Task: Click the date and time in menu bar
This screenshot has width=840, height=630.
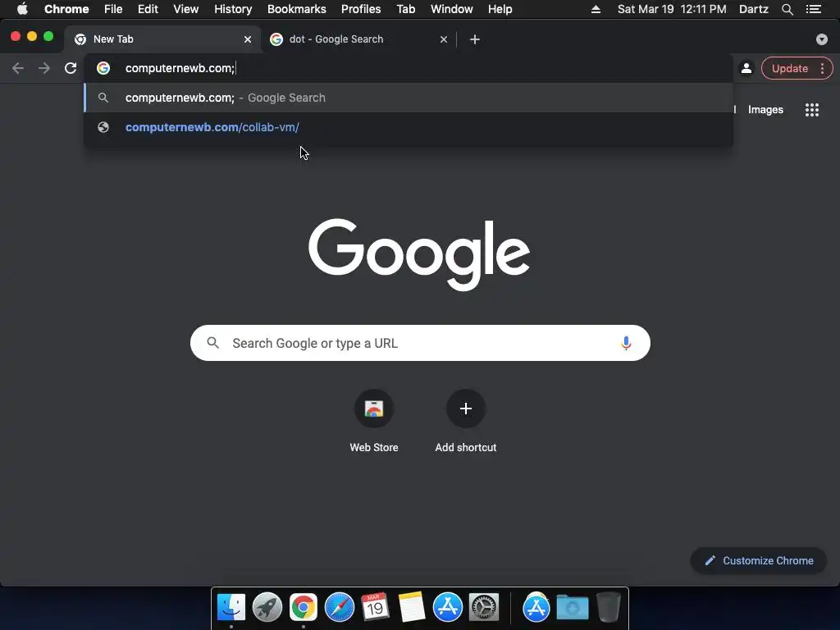Action: 672,9
